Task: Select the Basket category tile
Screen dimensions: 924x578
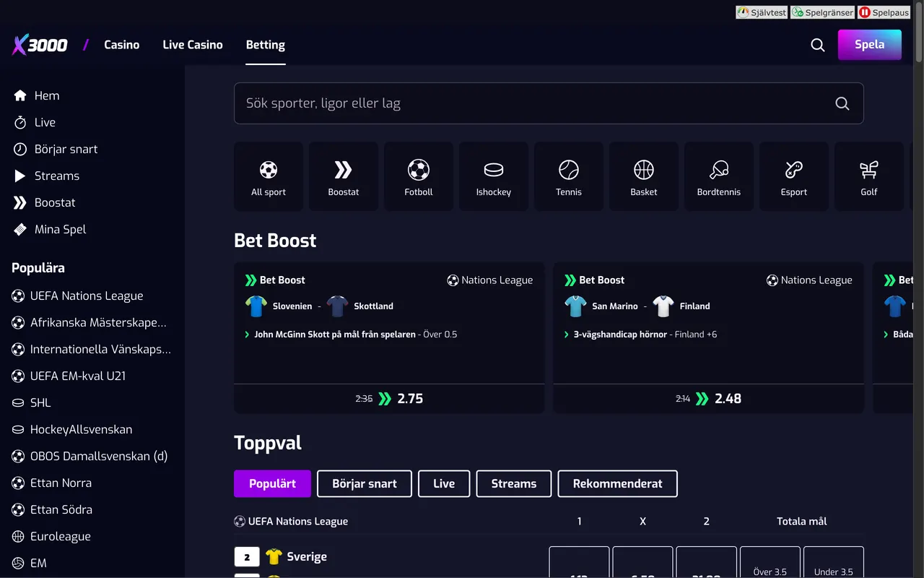Action: pos(644,176)
